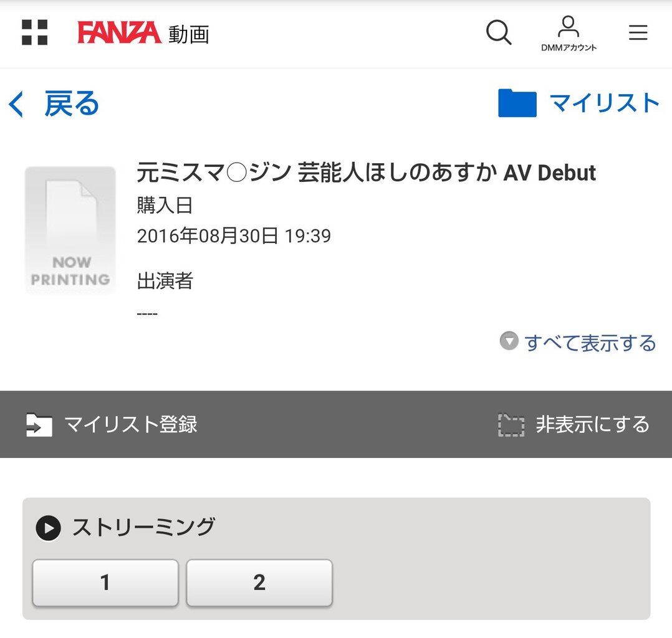Click the back chevron arrow
Screen dimensions: 672x638
click(16, 104)
